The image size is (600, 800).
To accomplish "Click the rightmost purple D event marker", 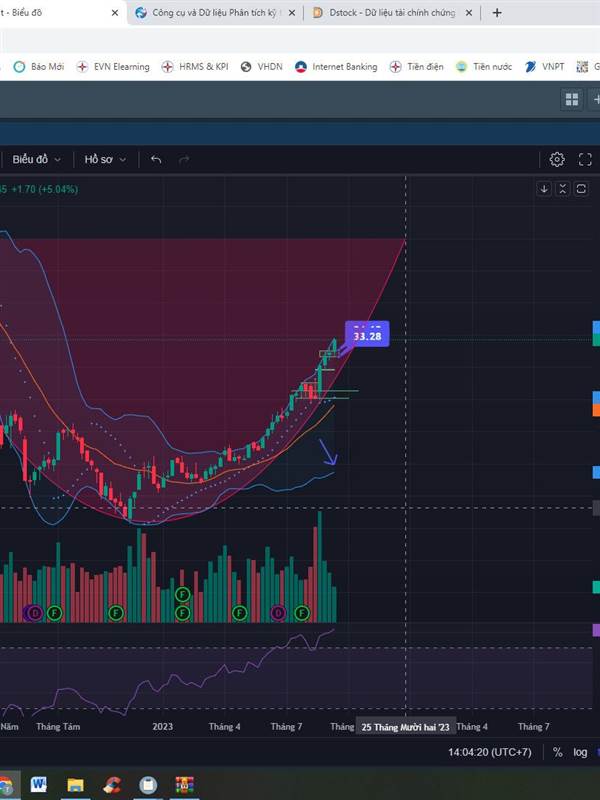I will click(x=278, y=612).
